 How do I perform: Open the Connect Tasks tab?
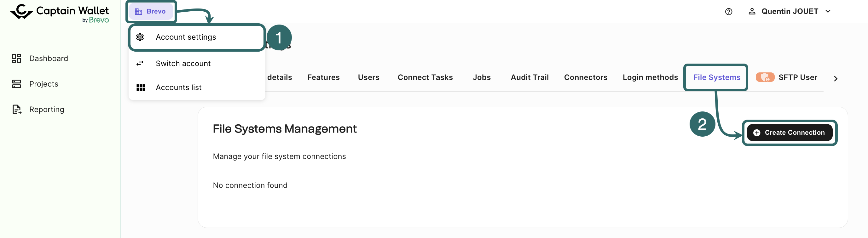425,77
